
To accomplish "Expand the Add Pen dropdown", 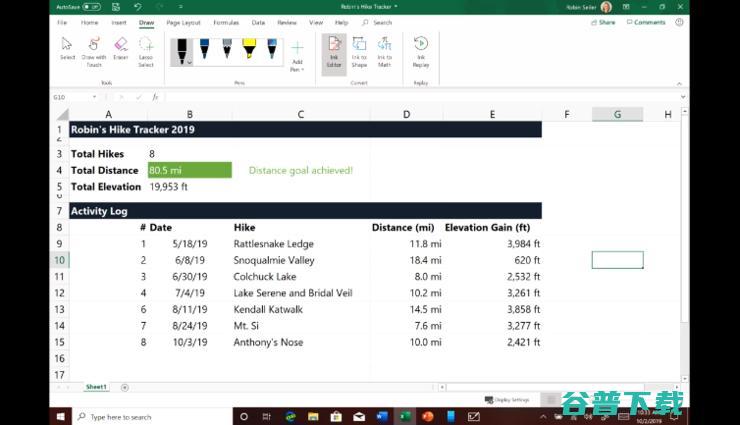I will click(297, 54).
